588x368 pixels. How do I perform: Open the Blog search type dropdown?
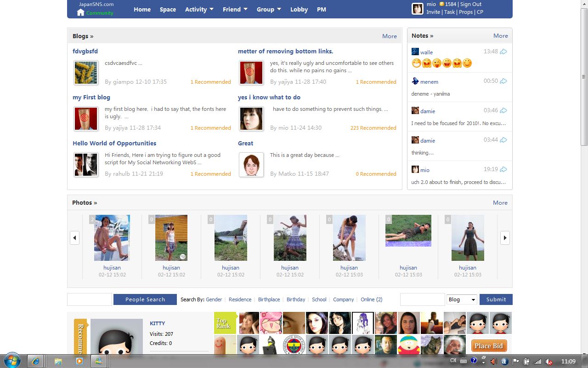(x=462, y=299)
